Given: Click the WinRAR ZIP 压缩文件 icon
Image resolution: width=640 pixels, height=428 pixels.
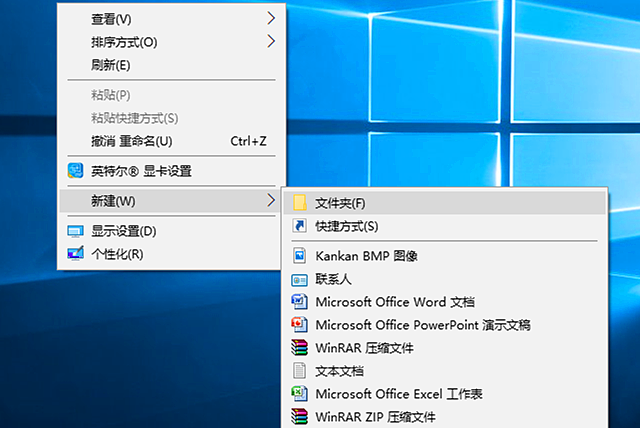Looking at the screenshot, I should click(298, 416).
